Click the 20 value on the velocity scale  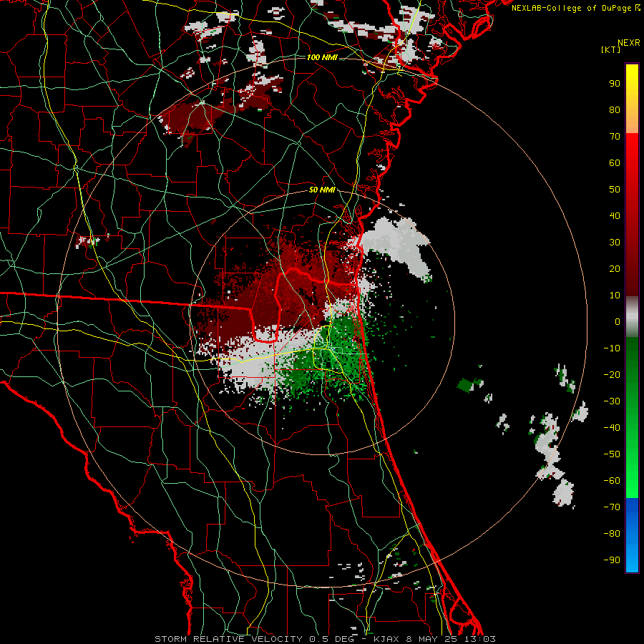(x=615, y=269)
